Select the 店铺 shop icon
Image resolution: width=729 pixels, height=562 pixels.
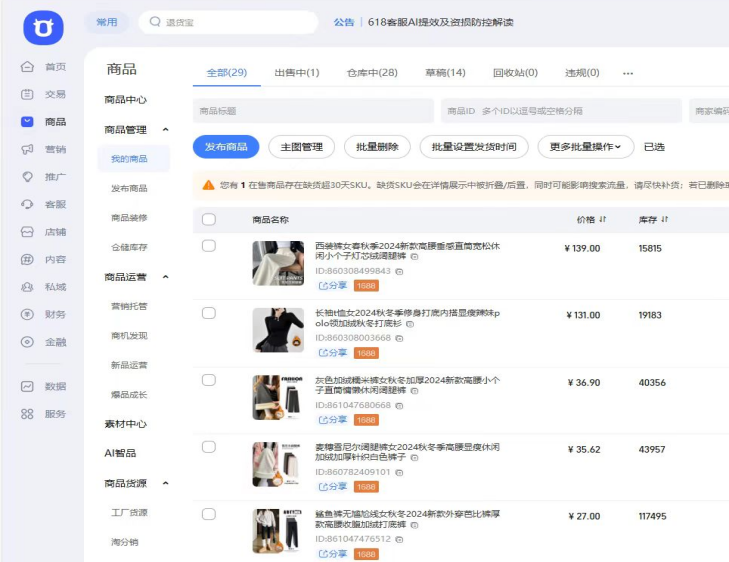pyautogui.click(x=27, y=232)
